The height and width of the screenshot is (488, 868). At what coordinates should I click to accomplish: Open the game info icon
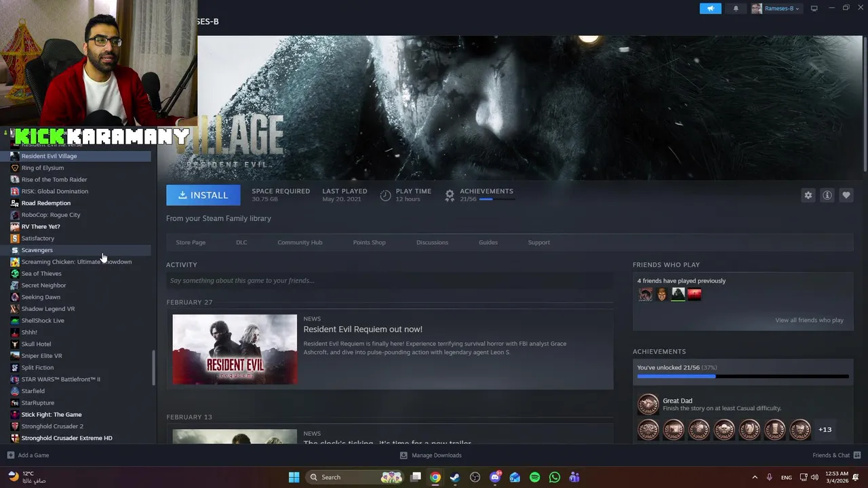coord(827,195)
